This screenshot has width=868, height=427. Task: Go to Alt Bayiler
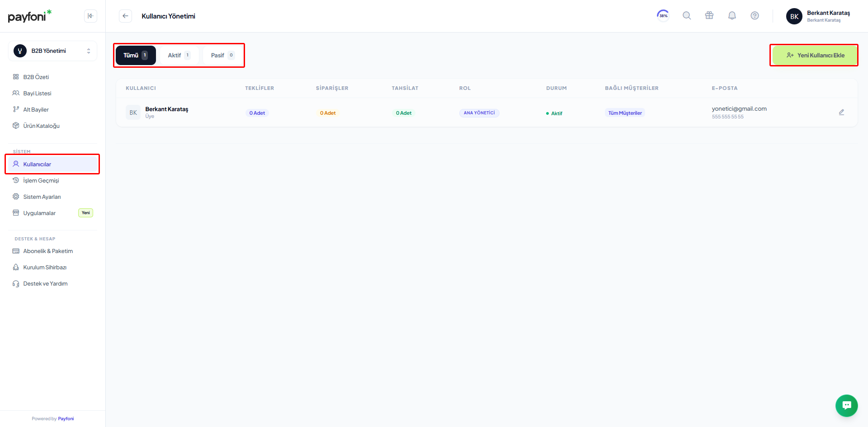click(52, 109)
